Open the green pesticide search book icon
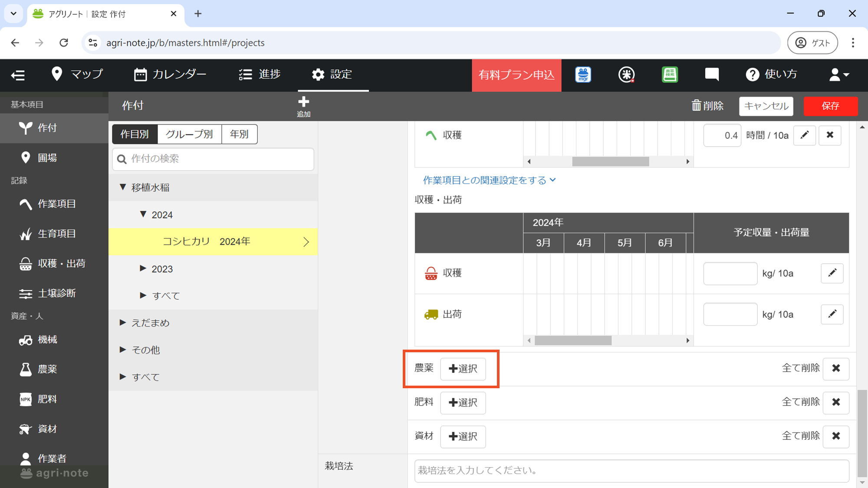Screen dimensions: 868x488 click(x=670, y=75)
